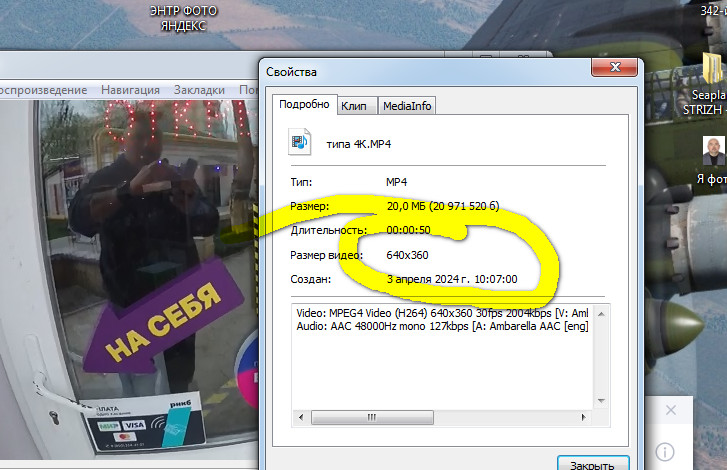
Task: Close the side panel with gray X
Action: [x=670, y=410]
